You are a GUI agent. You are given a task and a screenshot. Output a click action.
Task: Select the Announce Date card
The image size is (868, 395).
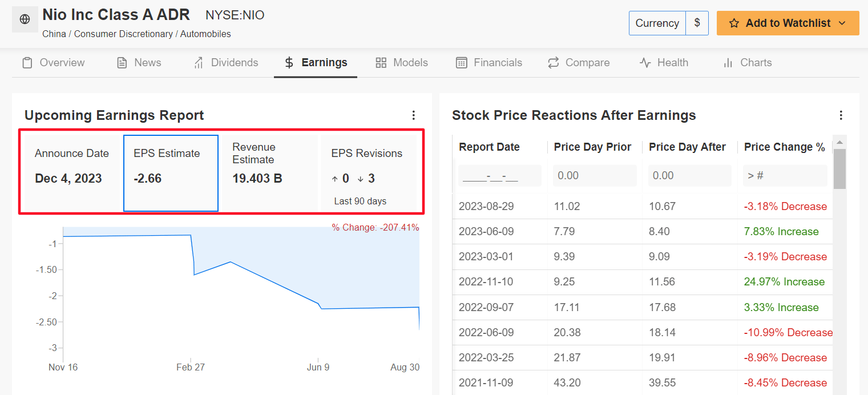(72, 173)
